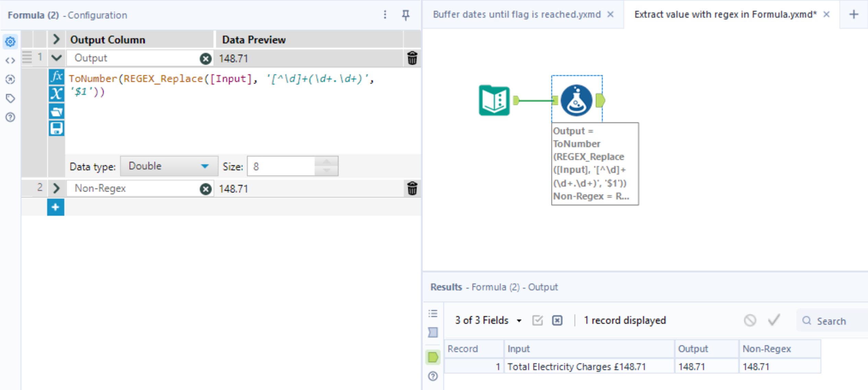Open the Data type Double dropdown
Viewport: 868px width, 390px height.
click(x=169, y=166)
